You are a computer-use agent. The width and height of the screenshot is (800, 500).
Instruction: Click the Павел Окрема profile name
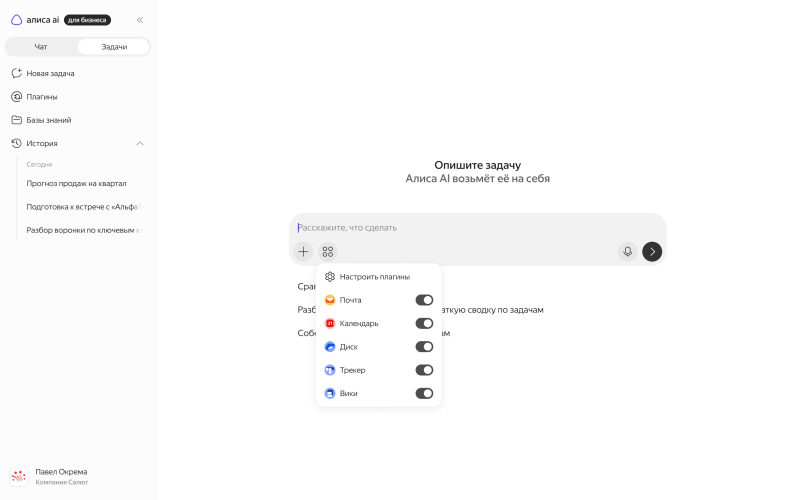(x=61, y=472)
